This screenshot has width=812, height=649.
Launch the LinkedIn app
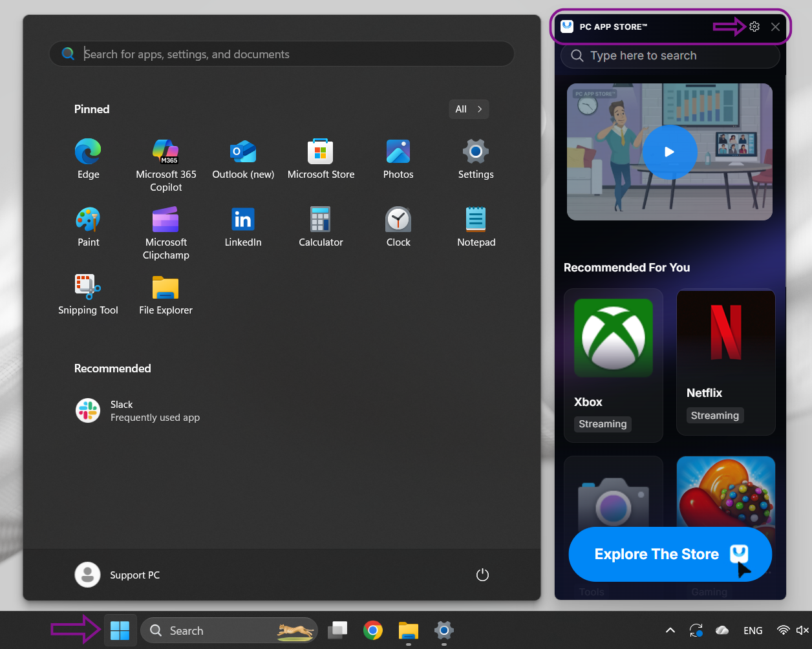pyautogui.click(x=243, y=228)
